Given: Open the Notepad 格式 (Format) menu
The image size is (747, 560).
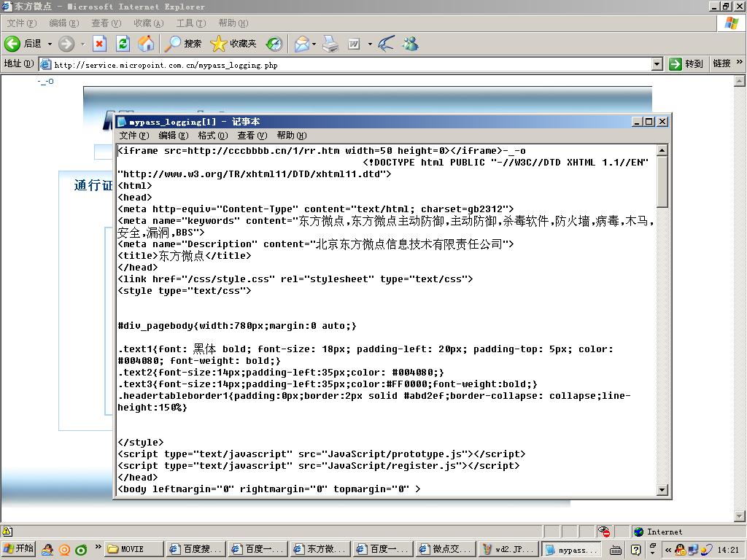Looking at the screenshot, I should tap(212, 136).
